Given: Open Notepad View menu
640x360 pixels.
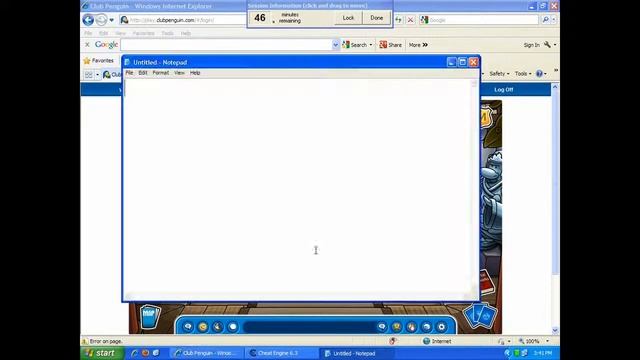Looking at the screenshot, I should click(179, 73).
